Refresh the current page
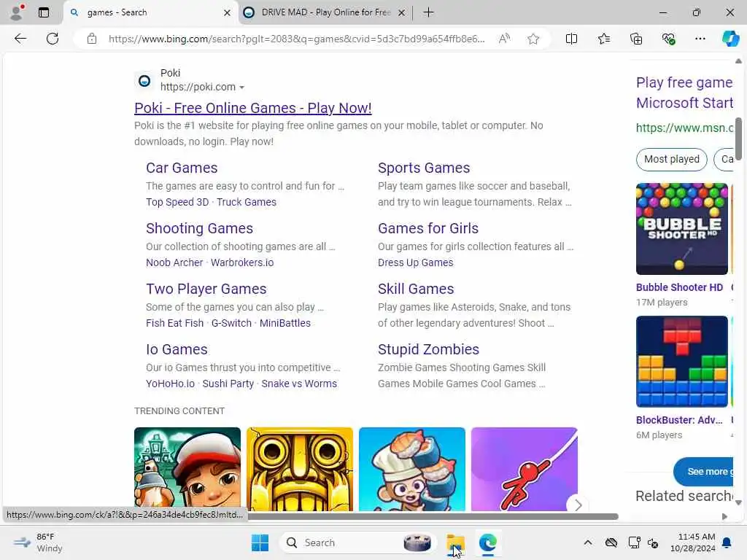The height and width of the screenshot is (560, 747). pos(53,39)
